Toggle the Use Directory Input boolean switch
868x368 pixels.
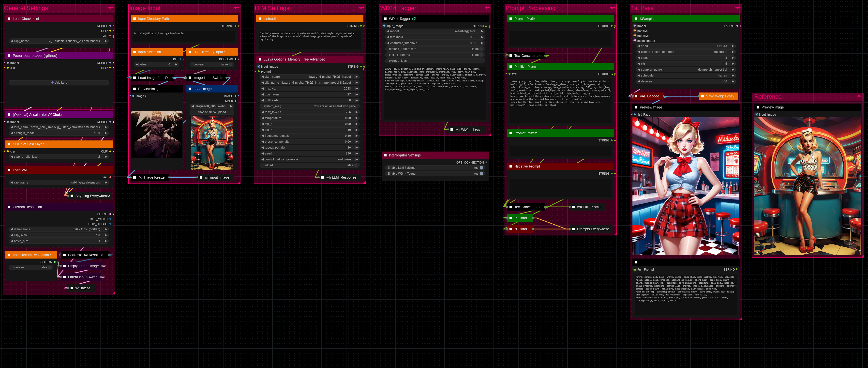click(x=230, y=65)
